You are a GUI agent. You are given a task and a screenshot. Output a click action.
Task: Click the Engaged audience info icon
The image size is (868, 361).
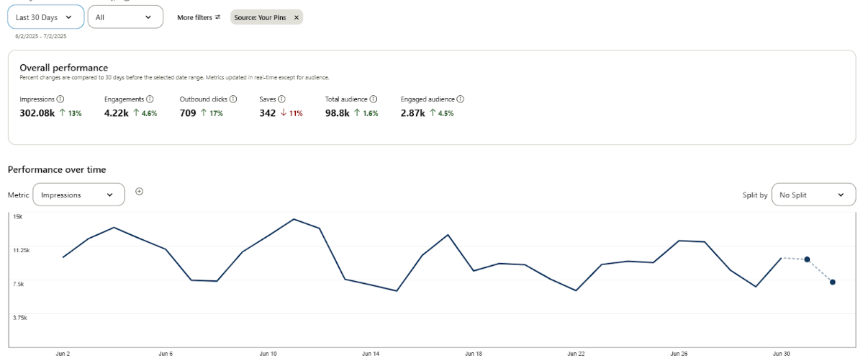click(x=460, y=99)
